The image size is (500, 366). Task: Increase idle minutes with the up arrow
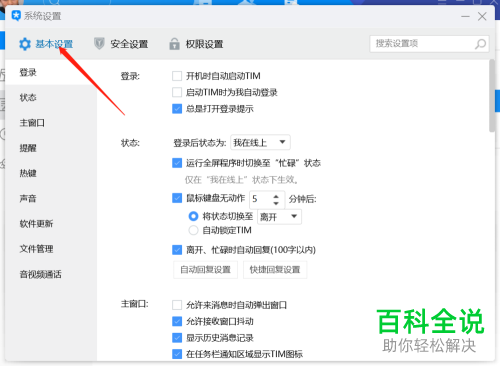click(x=276, y=196)
